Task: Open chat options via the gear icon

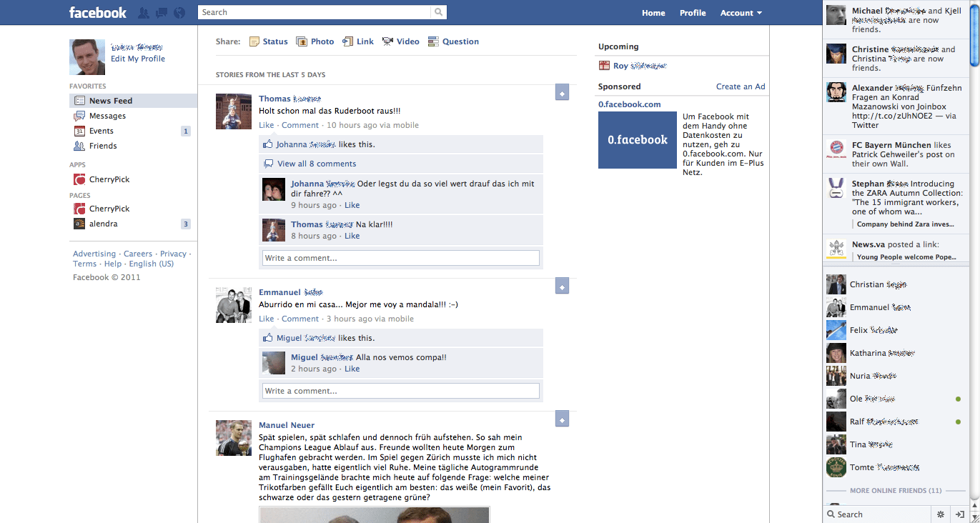Action: pyautogui.click(x=940, y=514)
